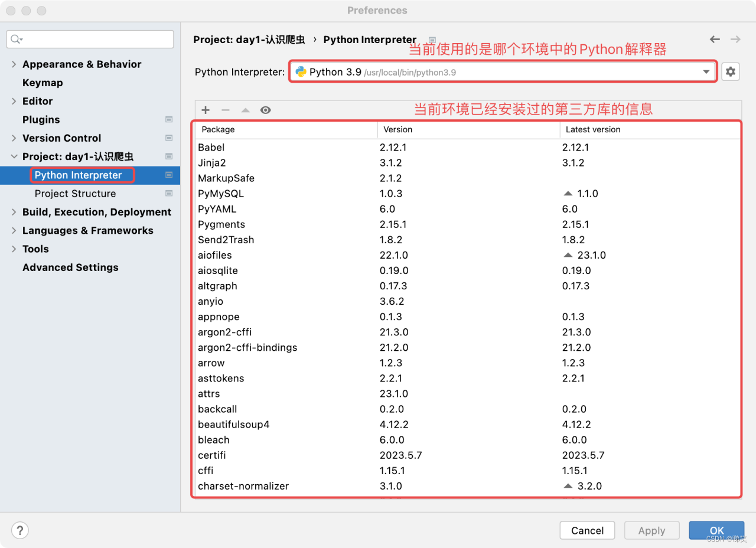Screen dimensions: 756x548
Task: Expand Build, Execution, Deployment section
Action: (14, 212)
